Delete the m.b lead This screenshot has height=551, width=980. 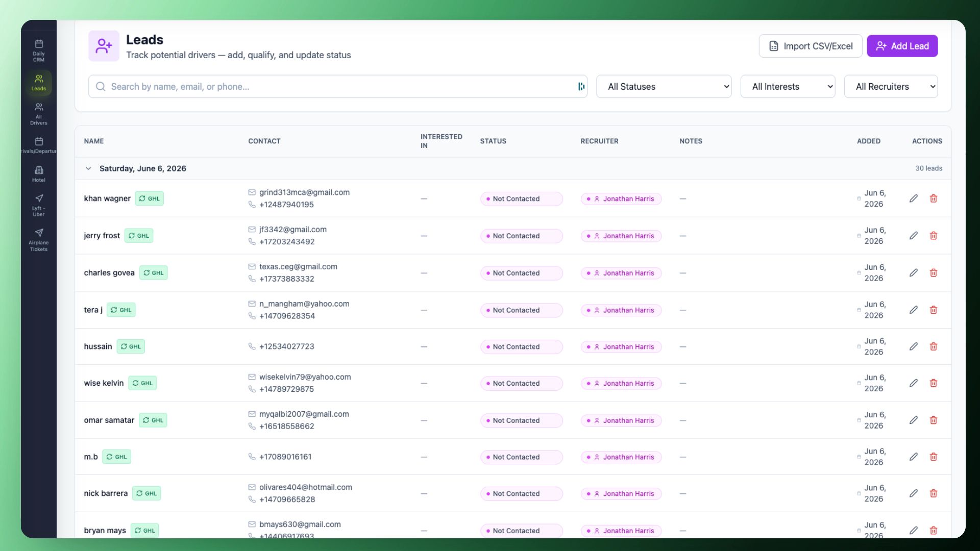934,457
